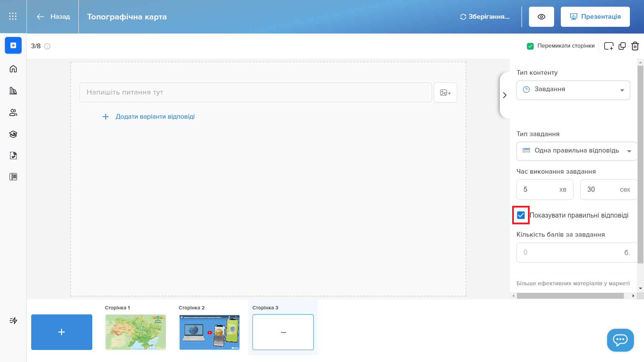Open the Тип завдання dropdown
The image size is (644, 362).
point(576,151)
